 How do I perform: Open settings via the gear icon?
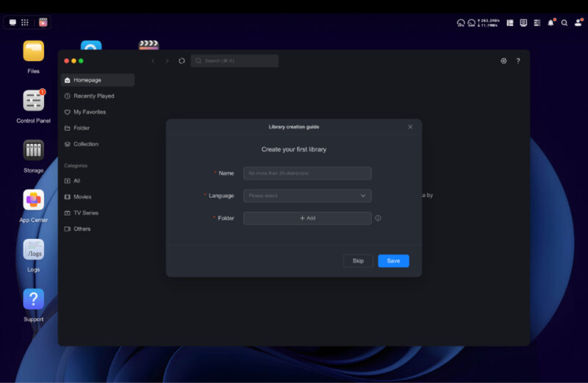pyautogui.click(x=503, y=61)
